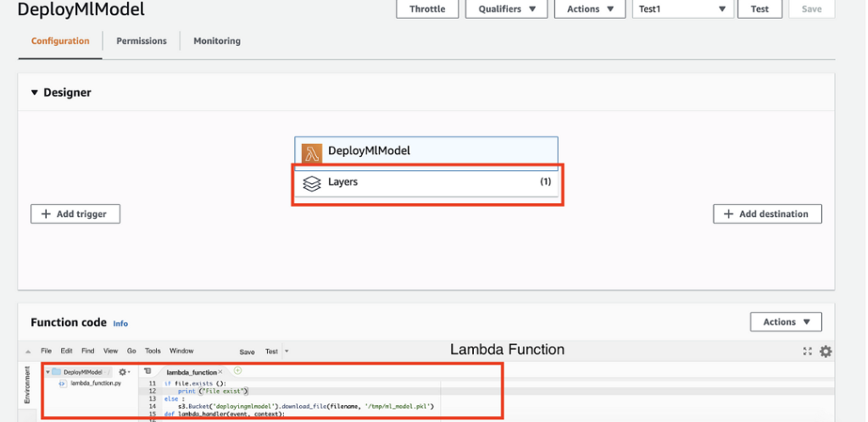Open the Test1 test event selector
This screenshot has height=422, width=868.
(682, 9)
